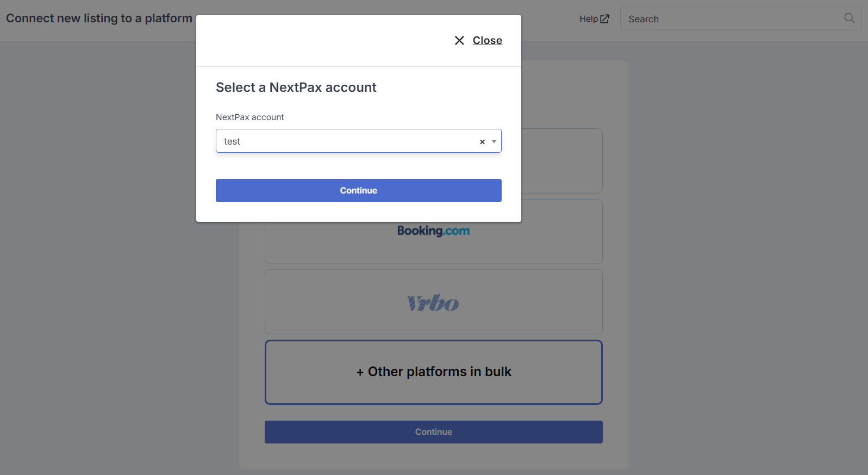Click the underlined Close link

pos(488,41)
